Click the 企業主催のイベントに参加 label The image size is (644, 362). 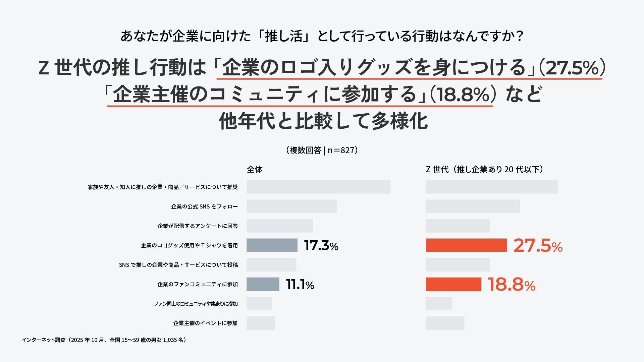[x=205, y=323]
